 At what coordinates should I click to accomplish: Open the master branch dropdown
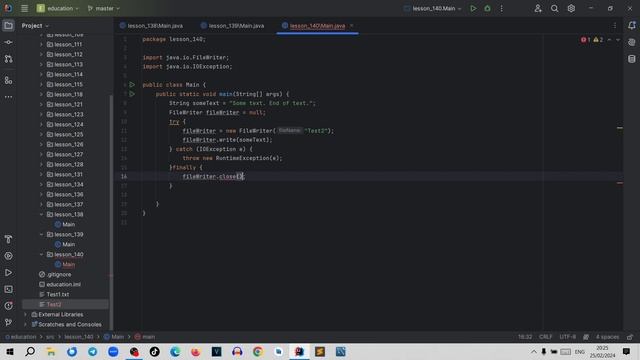(104, 8)
